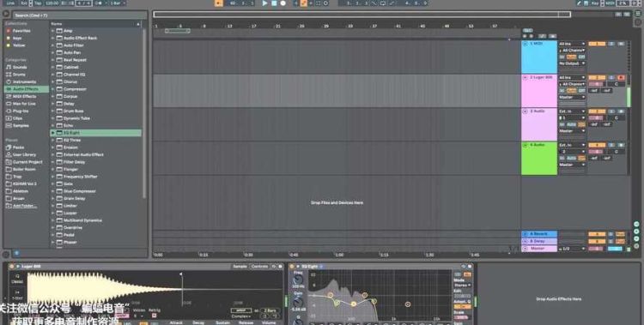Open the Yellow collection

pyautogui.click(x=19, y=45)
